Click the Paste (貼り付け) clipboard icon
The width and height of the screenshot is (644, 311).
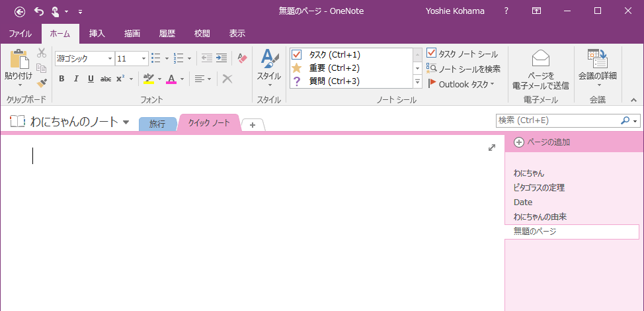point(18,59)
